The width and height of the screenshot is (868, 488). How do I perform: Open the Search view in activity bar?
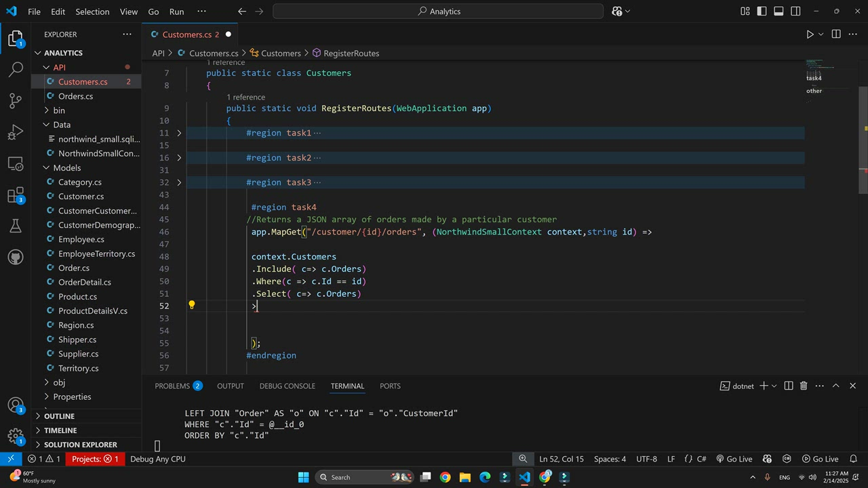click(x=15, y=69)
